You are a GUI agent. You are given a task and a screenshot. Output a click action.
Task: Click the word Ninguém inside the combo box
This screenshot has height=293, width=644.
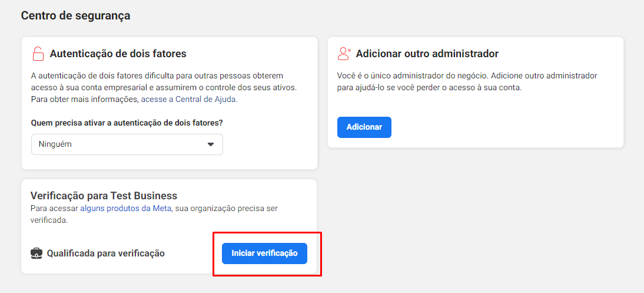click(55, 144)
